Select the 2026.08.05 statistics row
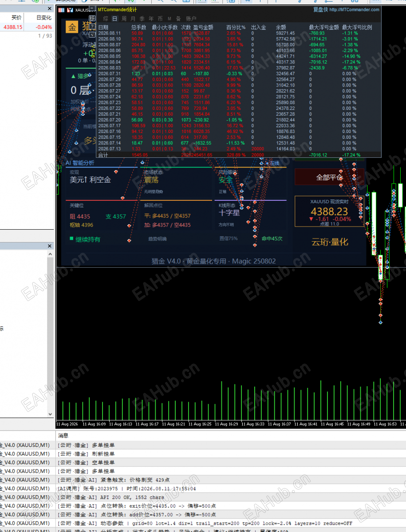Screen dimensions: 406x532 239,56
